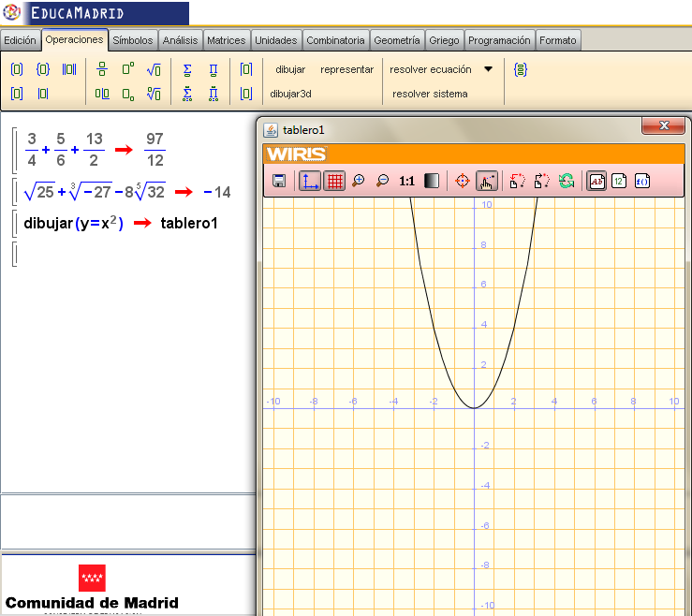Insert a fraction from Operaciones toolbar
The height and width of the screenshot is (616, 692).
coord(102,69)
